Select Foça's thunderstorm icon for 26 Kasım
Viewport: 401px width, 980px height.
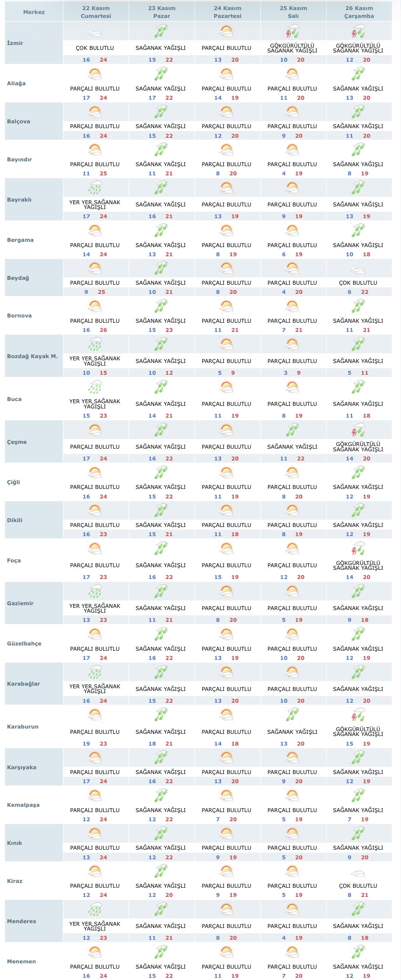(x=358, y=548)
